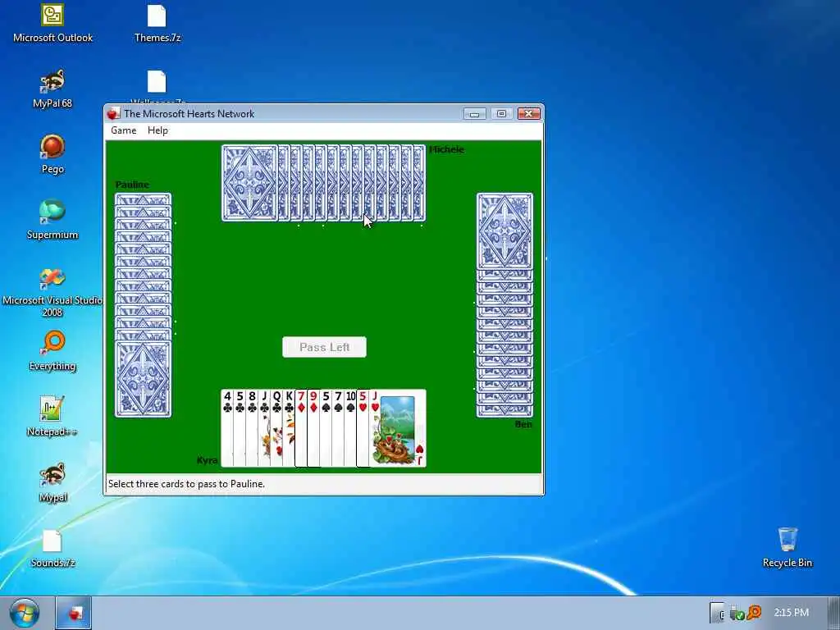Image resolution: width=840 pixels, height=630 pixels.
Task: Click the 9 of diamonds card
Action: [313, 428]
